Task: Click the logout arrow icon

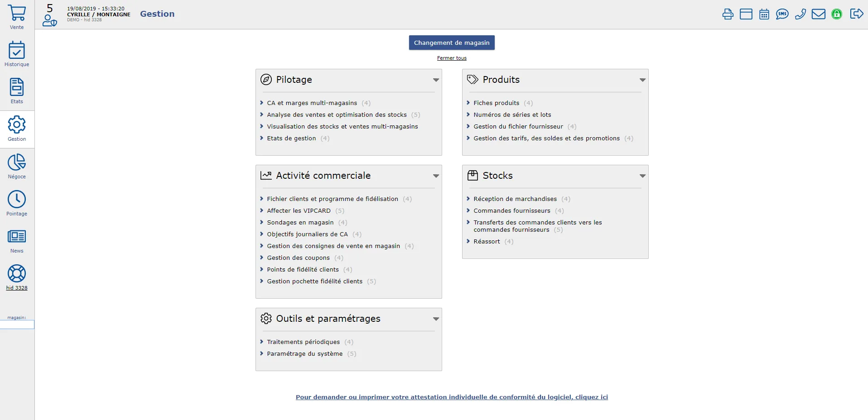Action: 856,14
